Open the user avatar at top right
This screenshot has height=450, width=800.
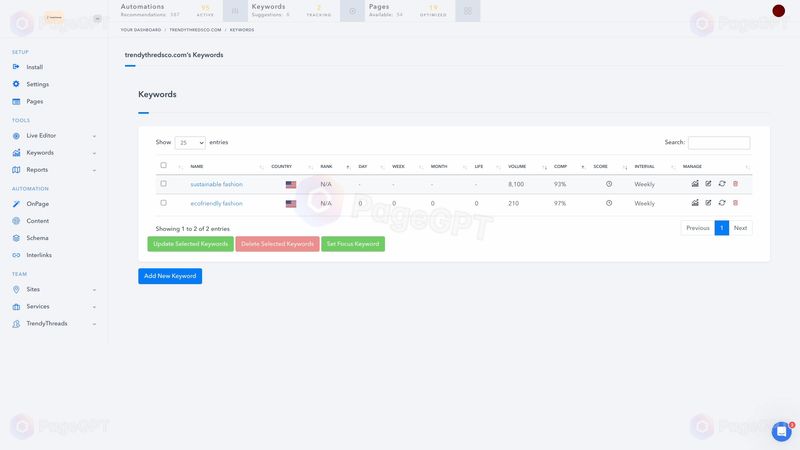point(779,11)
